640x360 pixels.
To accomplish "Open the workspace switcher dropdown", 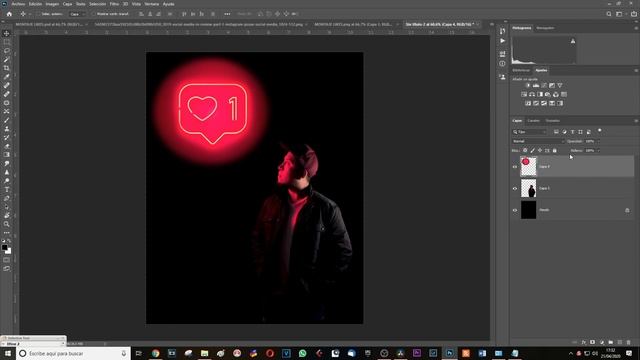I will 620,14.
